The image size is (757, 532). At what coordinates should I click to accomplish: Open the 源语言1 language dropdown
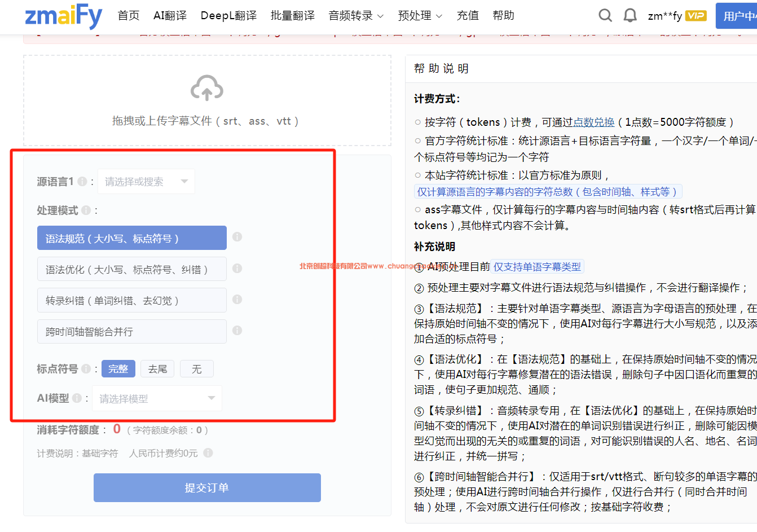146,181
